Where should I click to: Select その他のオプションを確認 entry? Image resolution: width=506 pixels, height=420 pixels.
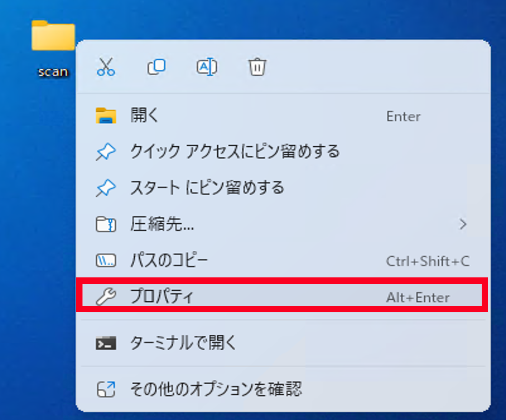click(216, 390)
